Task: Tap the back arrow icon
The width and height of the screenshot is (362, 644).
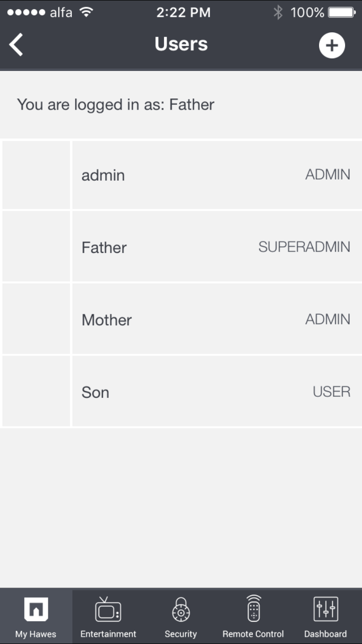Action: click(16, 45)
